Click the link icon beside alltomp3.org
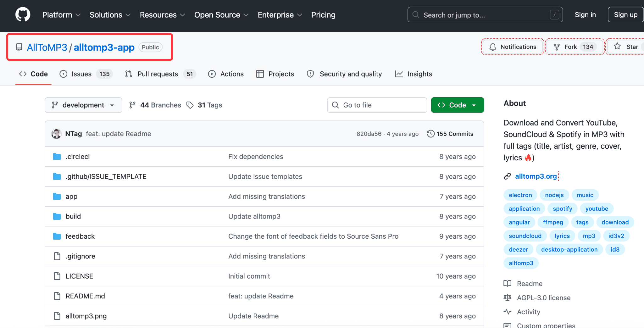This screenshot has width=644, height=328. 507,176
